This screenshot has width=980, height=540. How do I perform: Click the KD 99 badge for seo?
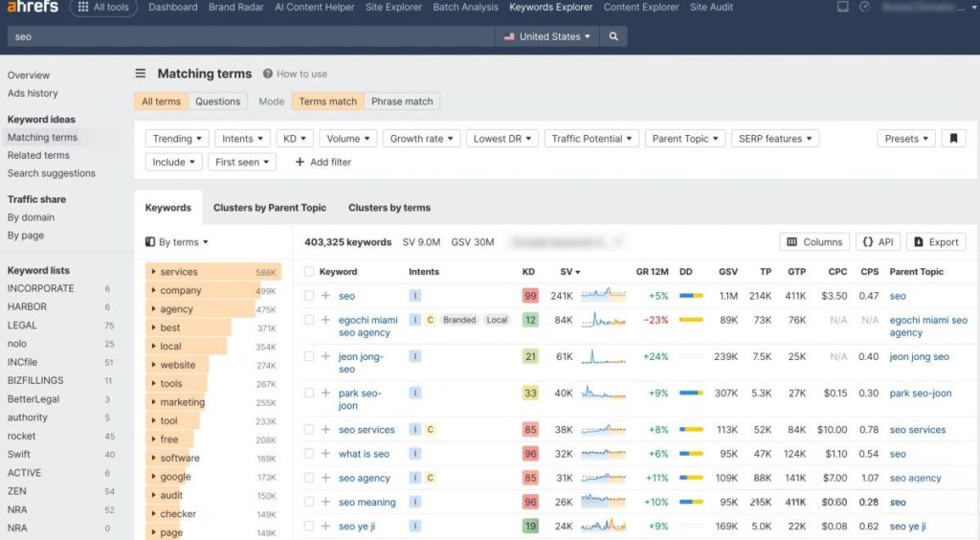pyautogui.click(x=530, y=296)
